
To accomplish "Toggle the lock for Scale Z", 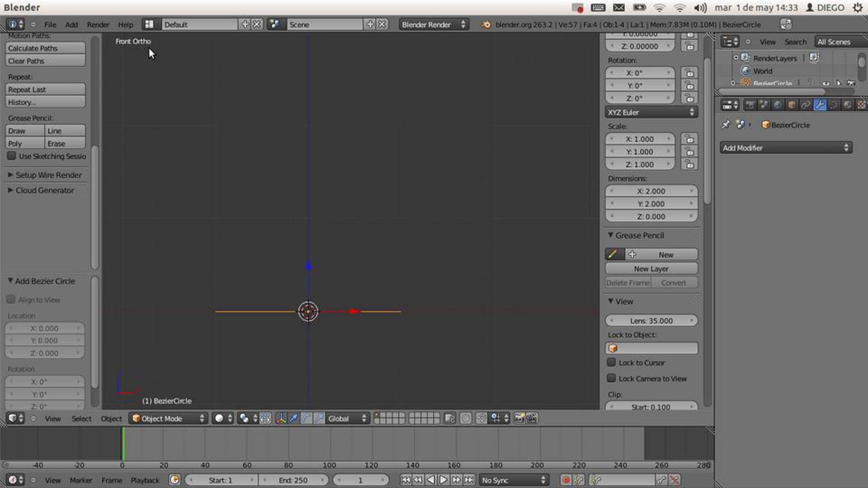I will point(689,164).
